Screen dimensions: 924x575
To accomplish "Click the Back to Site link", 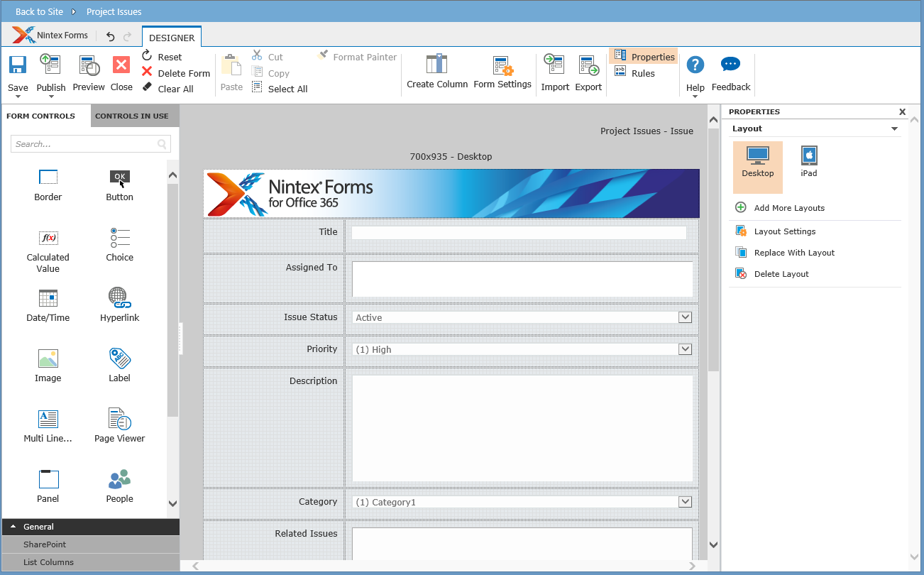I will point(39,11).
